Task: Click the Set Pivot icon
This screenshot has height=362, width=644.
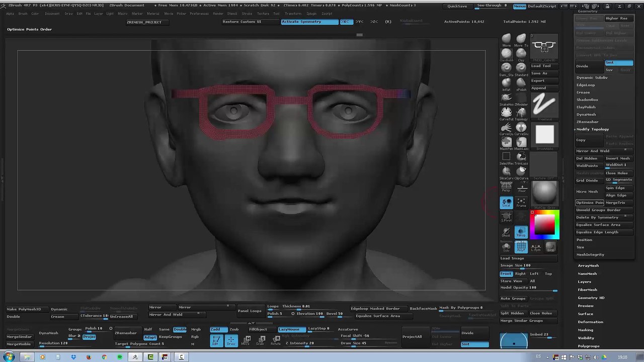Action: point(506,217)
